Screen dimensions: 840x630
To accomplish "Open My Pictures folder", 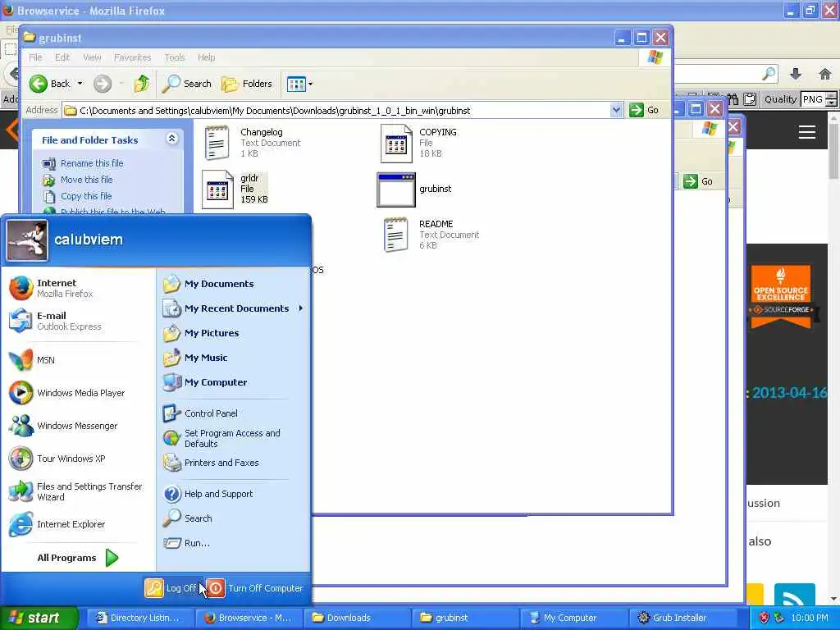I will pyautogui.click(x=234, y=333).
